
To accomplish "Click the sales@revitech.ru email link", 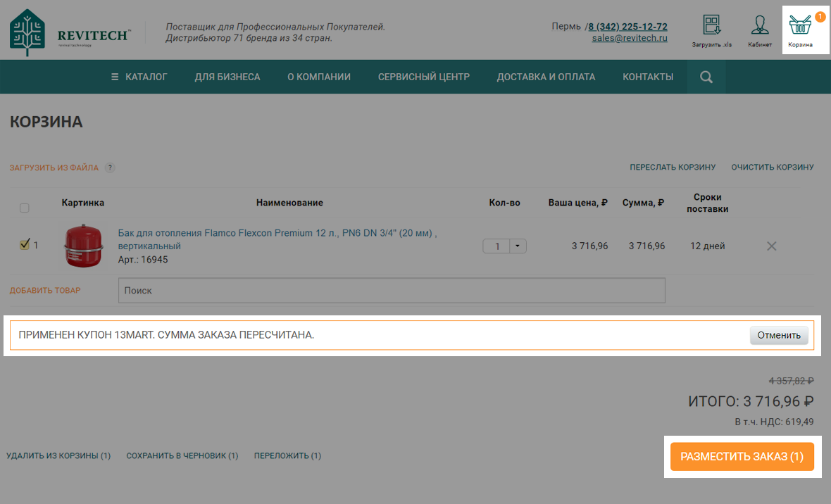I will (x=630, y=37).
